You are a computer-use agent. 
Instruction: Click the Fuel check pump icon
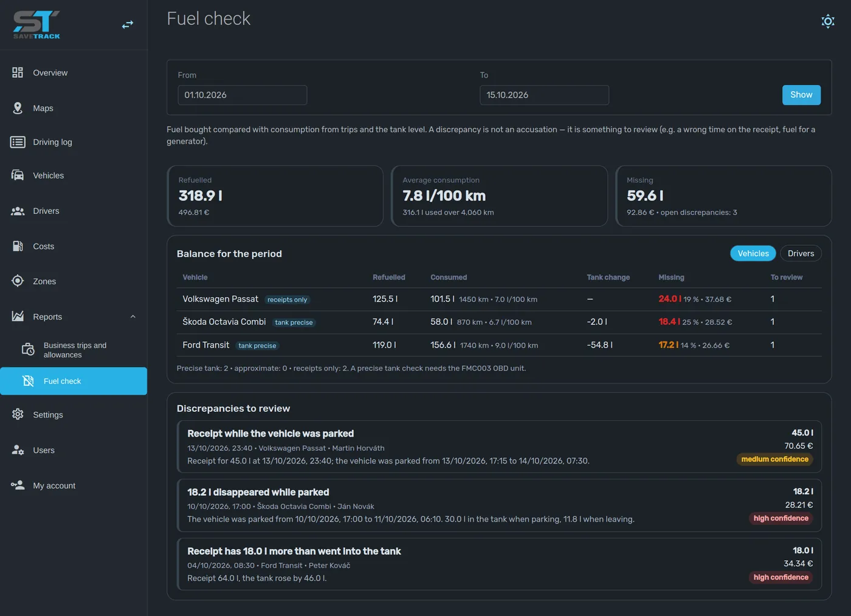[x=28, y=382]
